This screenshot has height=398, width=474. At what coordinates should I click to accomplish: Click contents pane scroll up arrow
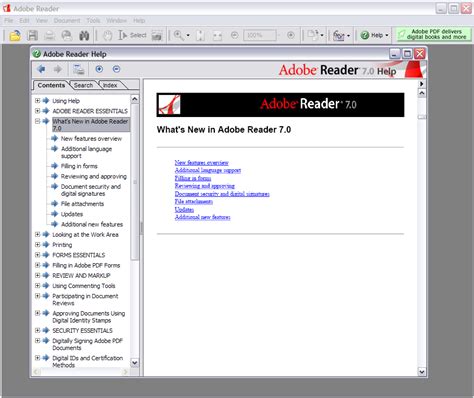coord(135,99)
